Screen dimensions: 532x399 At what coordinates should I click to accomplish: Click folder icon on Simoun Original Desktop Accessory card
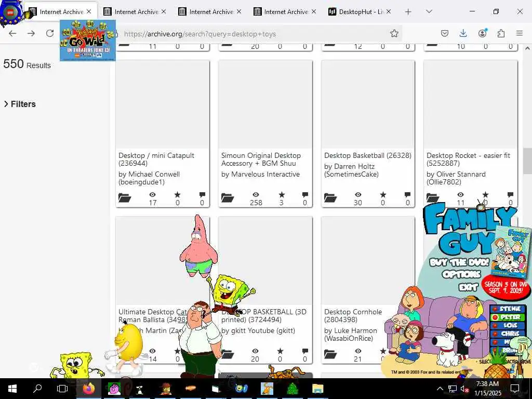[228, 197]
